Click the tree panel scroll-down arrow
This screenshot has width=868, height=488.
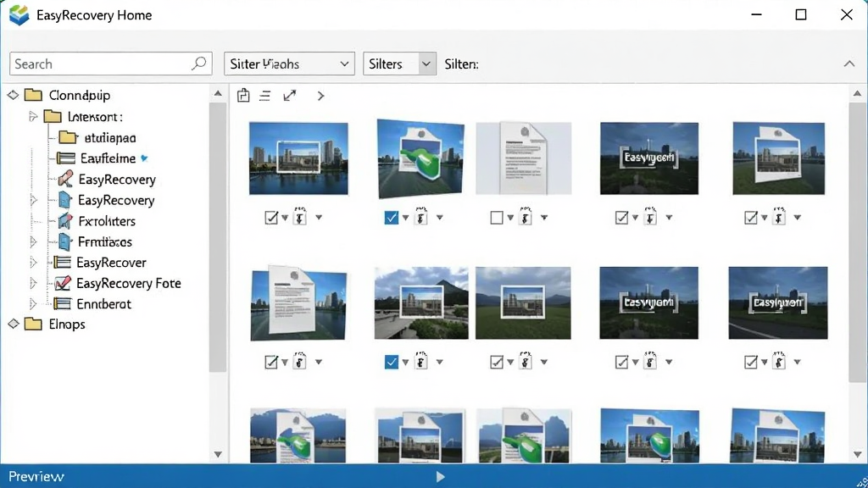coord(218,454)
